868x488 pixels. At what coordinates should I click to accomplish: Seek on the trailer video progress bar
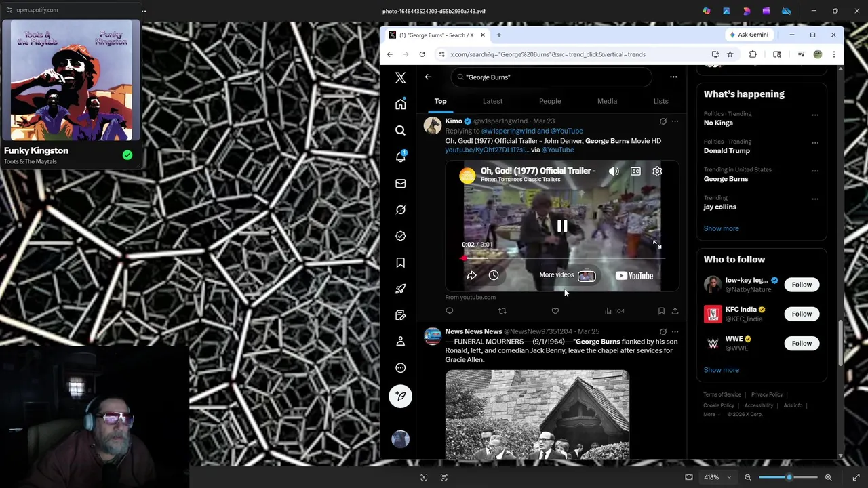tap(564, 258)
